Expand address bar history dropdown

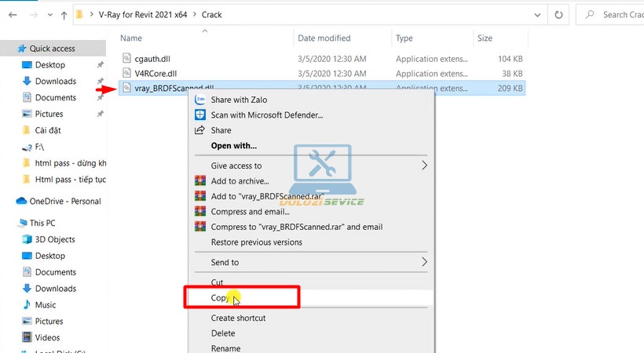pos(537,15)
